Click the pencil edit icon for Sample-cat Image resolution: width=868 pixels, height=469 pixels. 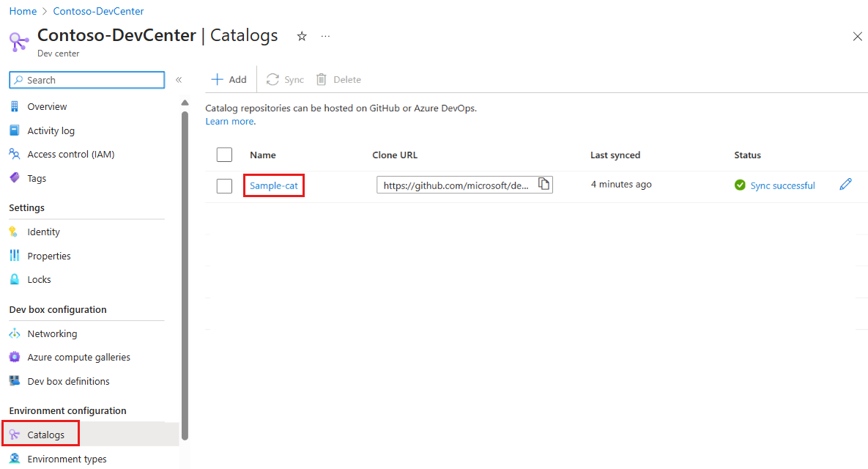845,185
